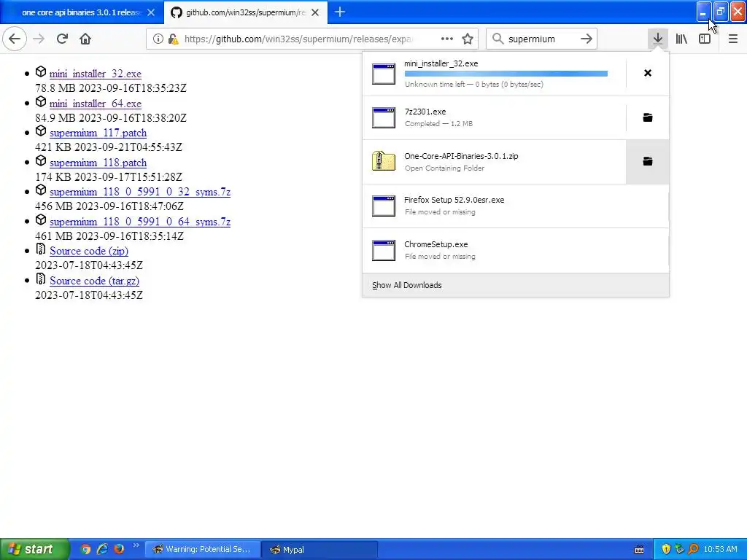Image resolution: width=747 pixels, height=560 pixels.
Task: Open containing folder for One-Core-API-Binaries zip
Action: click(648, 161)
